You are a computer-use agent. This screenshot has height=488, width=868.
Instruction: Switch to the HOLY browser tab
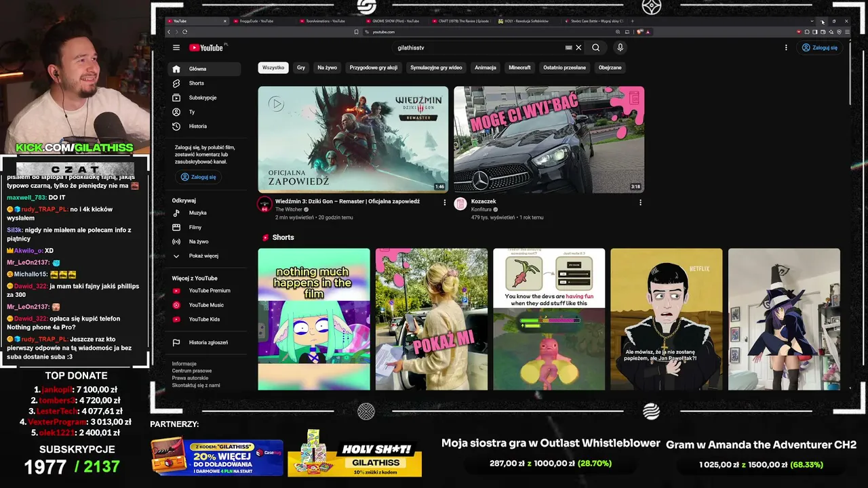coord(528,21)
